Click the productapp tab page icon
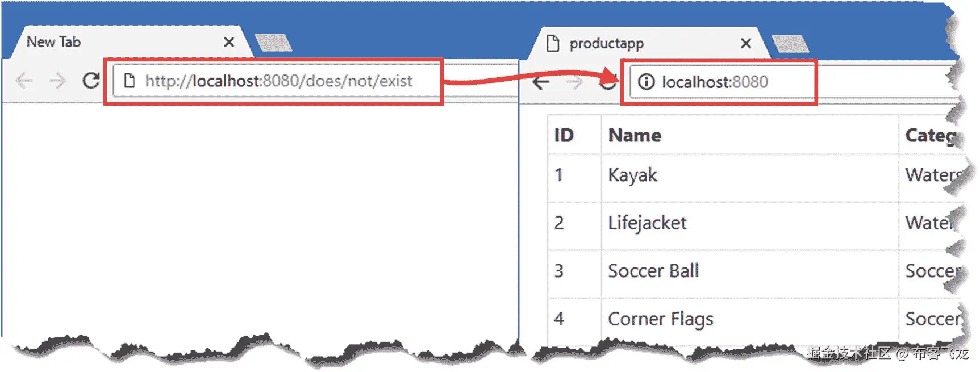This screenshot has height=372, width=980. coord(553,43)
